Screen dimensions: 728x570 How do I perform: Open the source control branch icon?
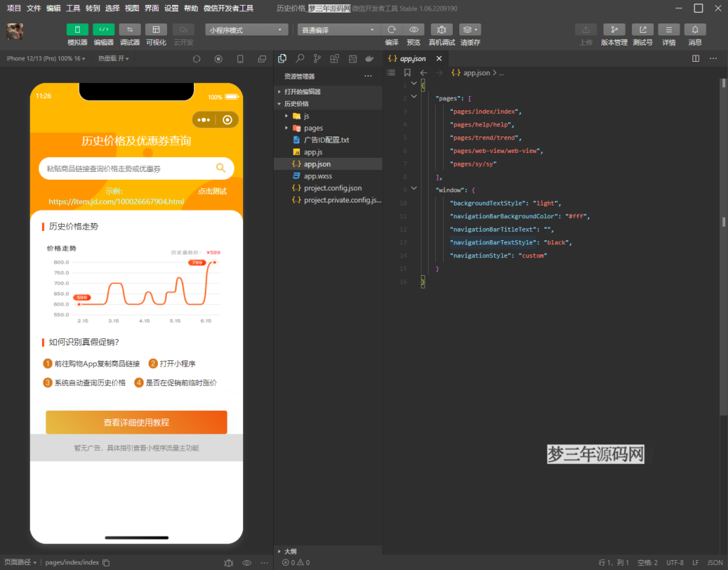pos(317,59)
